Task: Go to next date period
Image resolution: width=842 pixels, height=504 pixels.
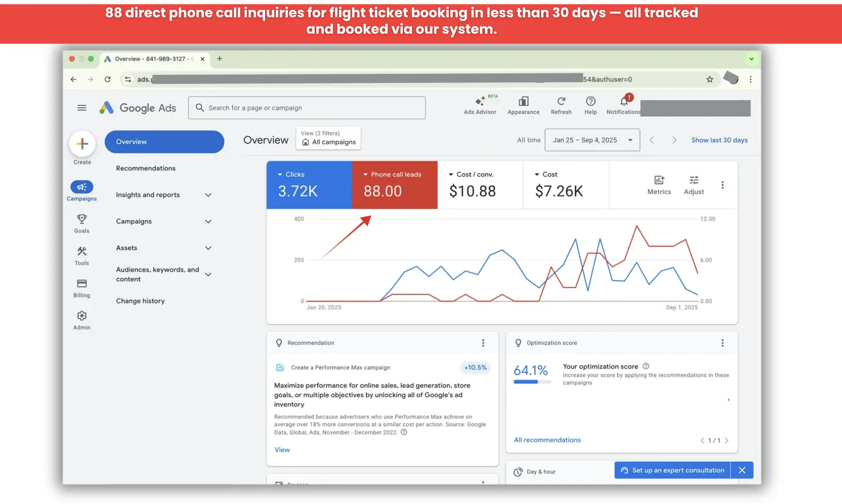Action: click(x=674, y=140)
